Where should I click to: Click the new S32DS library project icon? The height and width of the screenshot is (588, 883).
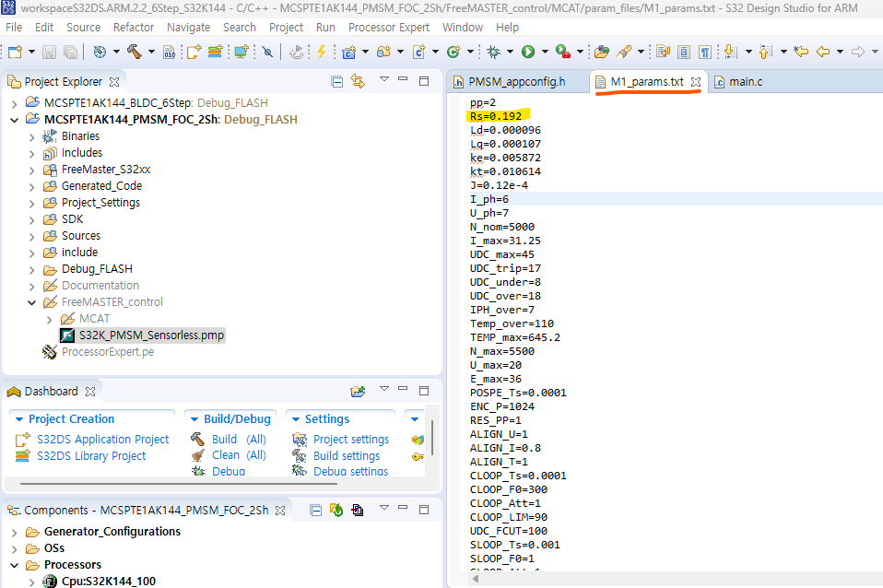tap(215, 52)
